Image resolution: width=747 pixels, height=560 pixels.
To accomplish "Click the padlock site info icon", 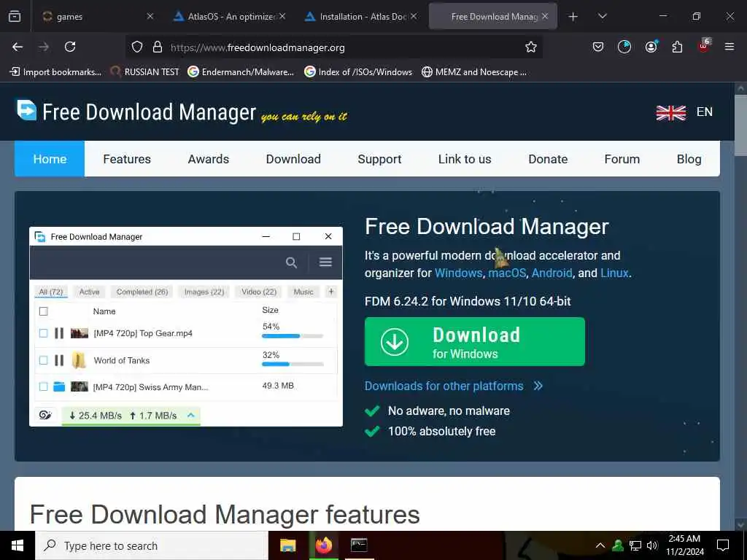I will click(x=158, y=47).
